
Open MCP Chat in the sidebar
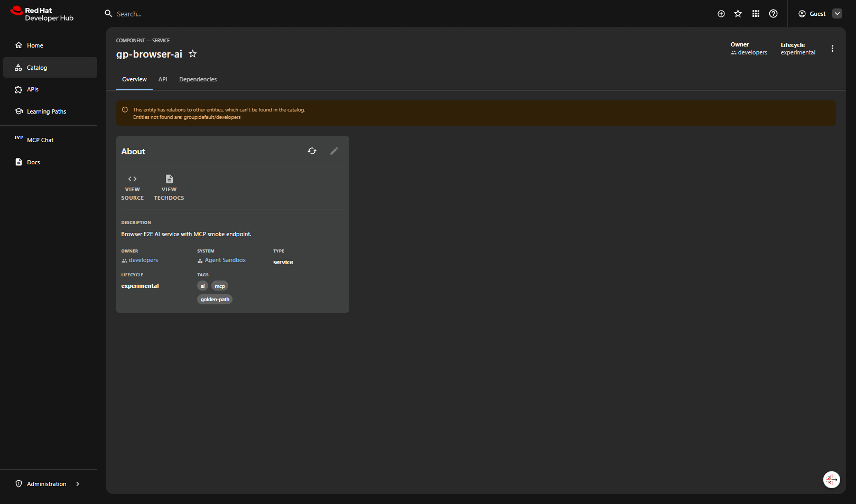coord(50,140)
